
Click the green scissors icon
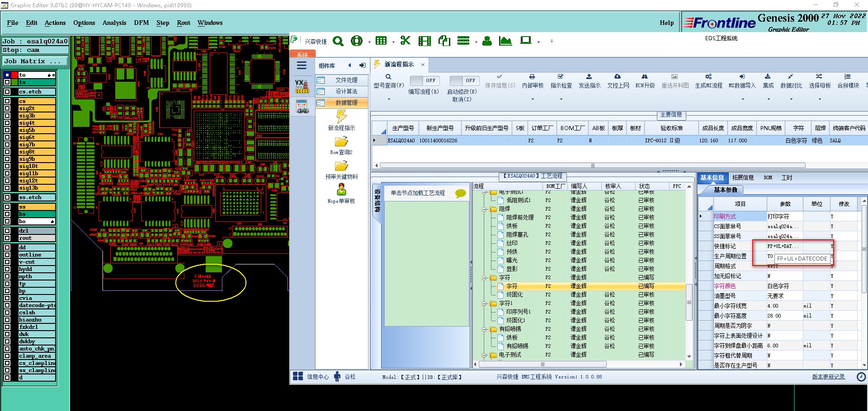pos(405,41)
